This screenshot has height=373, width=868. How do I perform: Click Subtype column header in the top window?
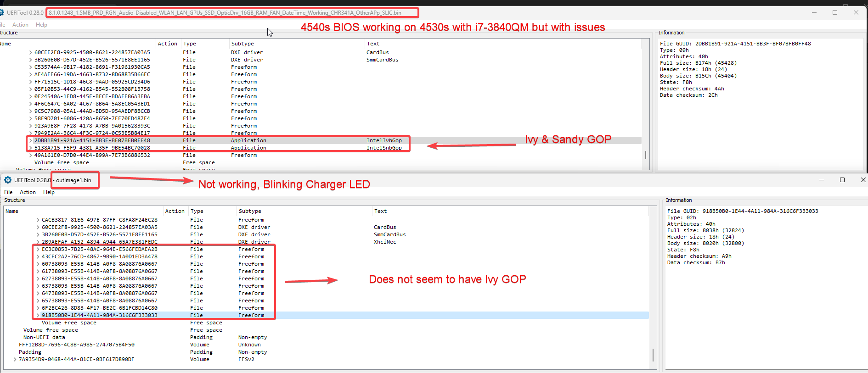[x=242, y=44]
